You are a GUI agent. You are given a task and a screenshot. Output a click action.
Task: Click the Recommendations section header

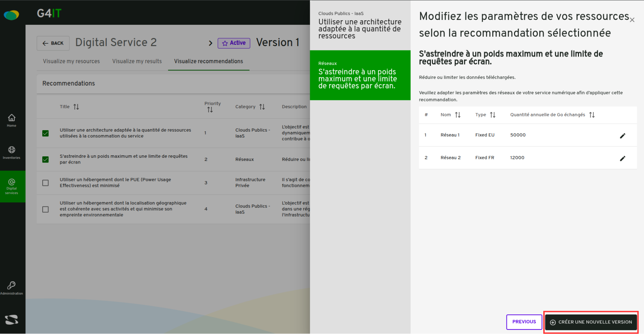point(68,83)
